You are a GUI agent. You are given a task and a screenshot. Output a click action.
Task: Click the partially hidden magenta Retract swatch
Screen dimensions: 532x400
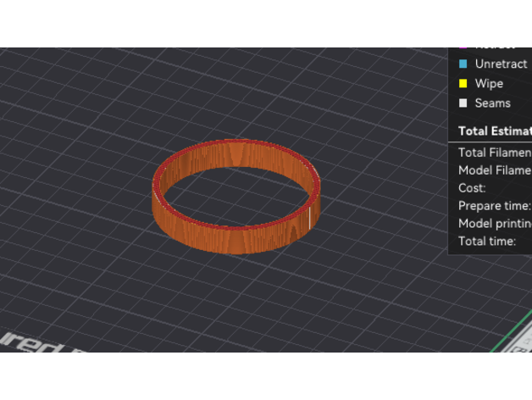pos(463,49)
